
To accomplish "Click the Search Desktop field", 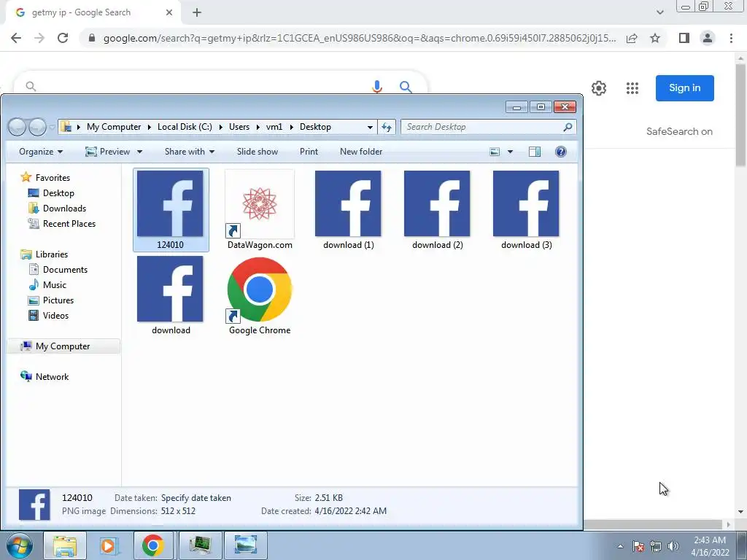I will (x=481, y=127).
